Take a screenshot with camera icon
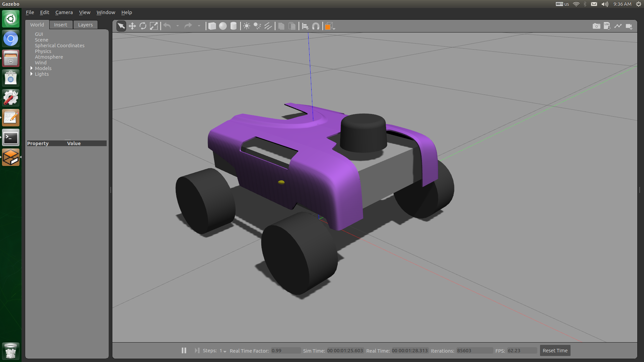Screen dimensions: 644x362 (596, 26)
